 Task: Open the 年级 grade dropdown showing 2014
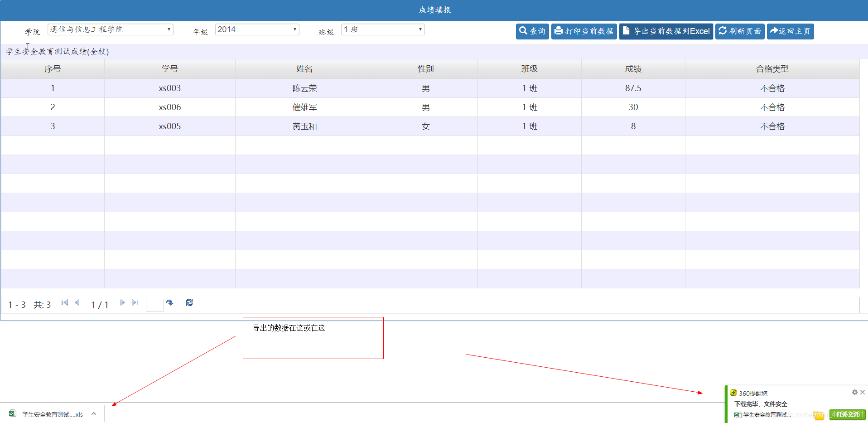pyautogui.click(x=257, y=29)
